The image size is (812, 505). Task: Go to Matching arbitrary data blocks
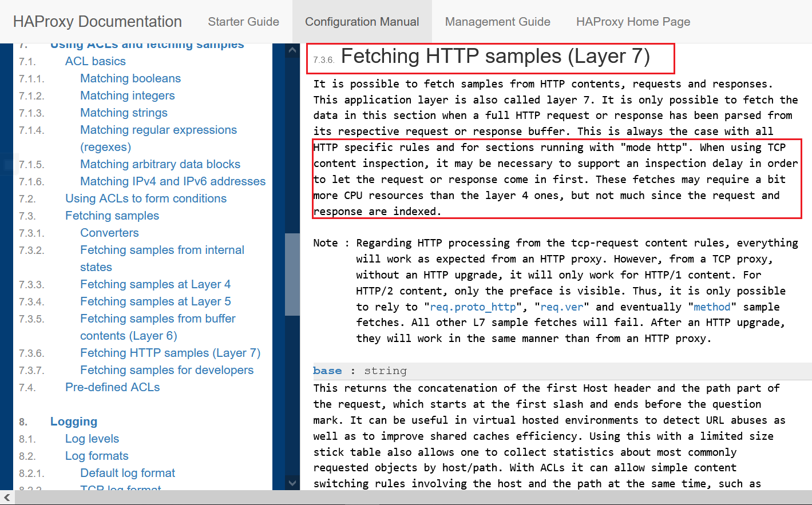coord(160,164)
